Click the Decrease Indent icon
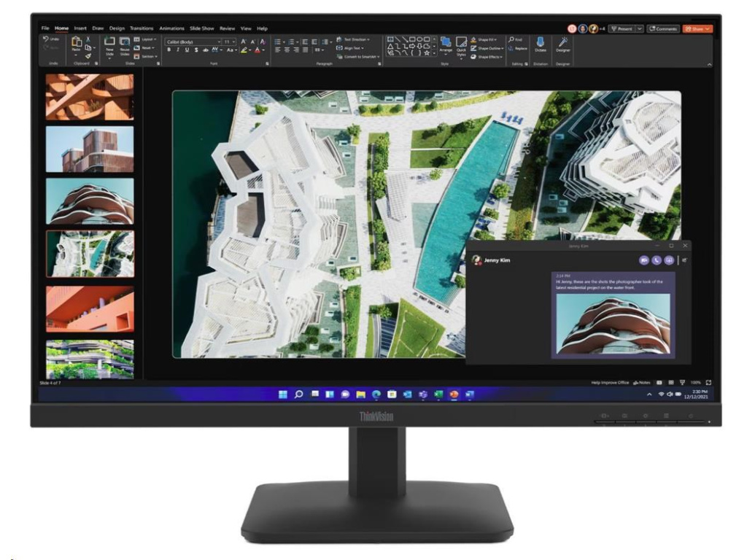The width and height of the screenshot is (747, 560). [305, 42]
